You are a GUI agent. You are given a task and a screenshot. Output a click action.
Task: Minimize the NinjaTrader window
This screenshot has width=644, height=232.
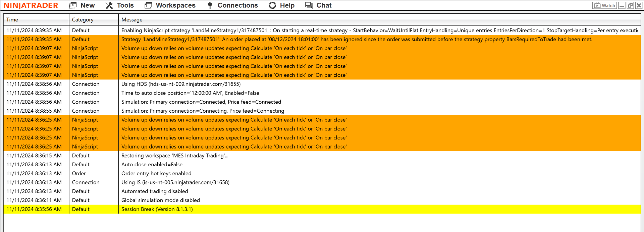point(622,5)
